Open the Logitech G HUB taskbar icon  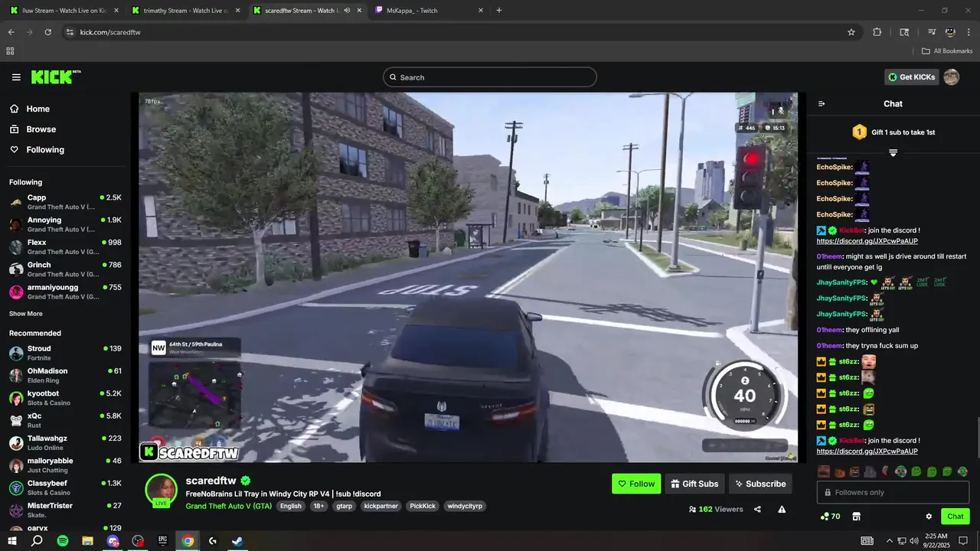click(x=213, y=541)
